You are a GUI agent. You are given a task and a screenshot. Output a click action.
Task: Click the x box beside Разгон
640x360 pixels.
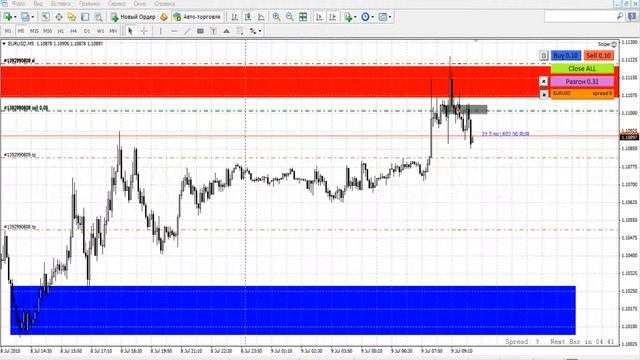pyautogui.click(x=543, y=82)
